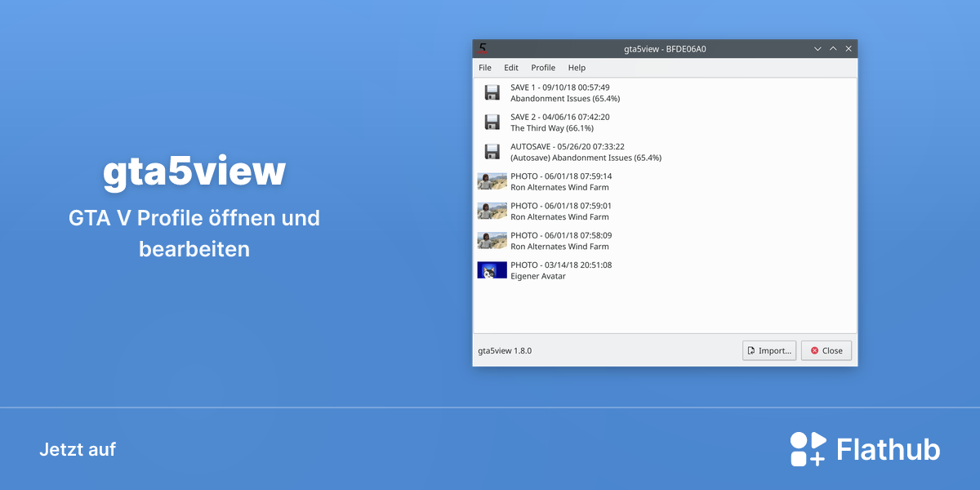Select 'SAVE 1 - 09/10/18 00:57:49' entry text
Screen dimensions: 980x490
tap(560, 87)
